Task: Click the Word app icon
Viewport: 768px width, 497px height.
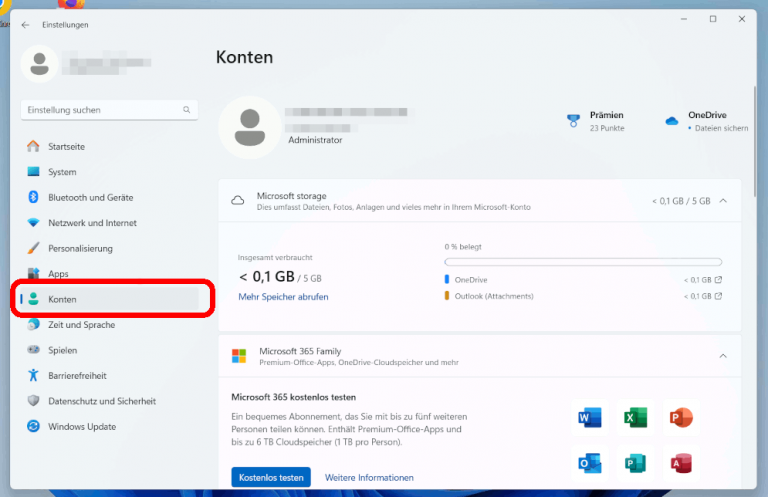Action: tap(590, 418)
